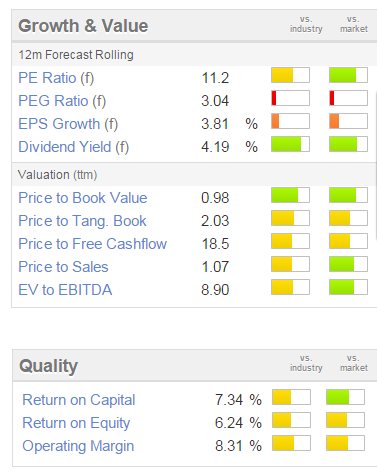Screen dimensions: 377x476
Task: Open the PEG Ratio (f) link
Action: (62, 101)
